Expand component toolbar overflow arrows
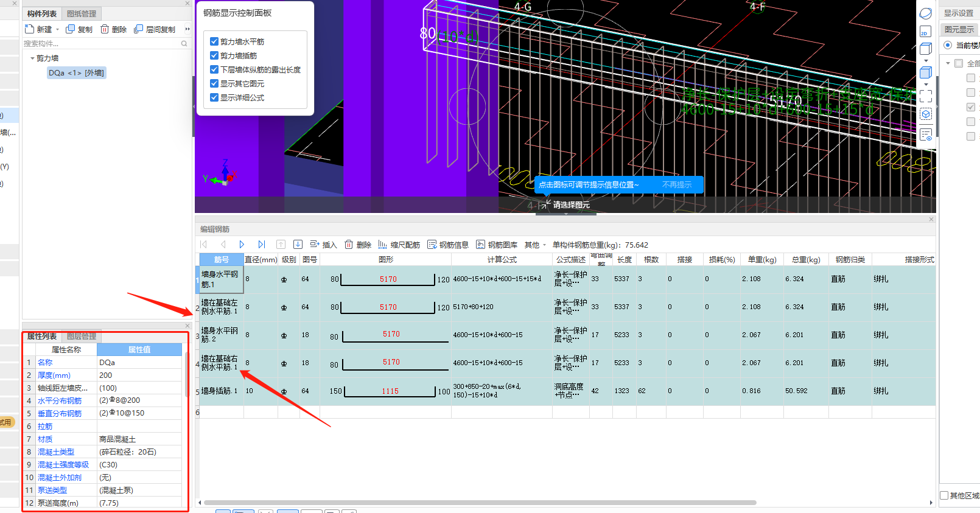980x513 pixels. [x=187, y=29]
